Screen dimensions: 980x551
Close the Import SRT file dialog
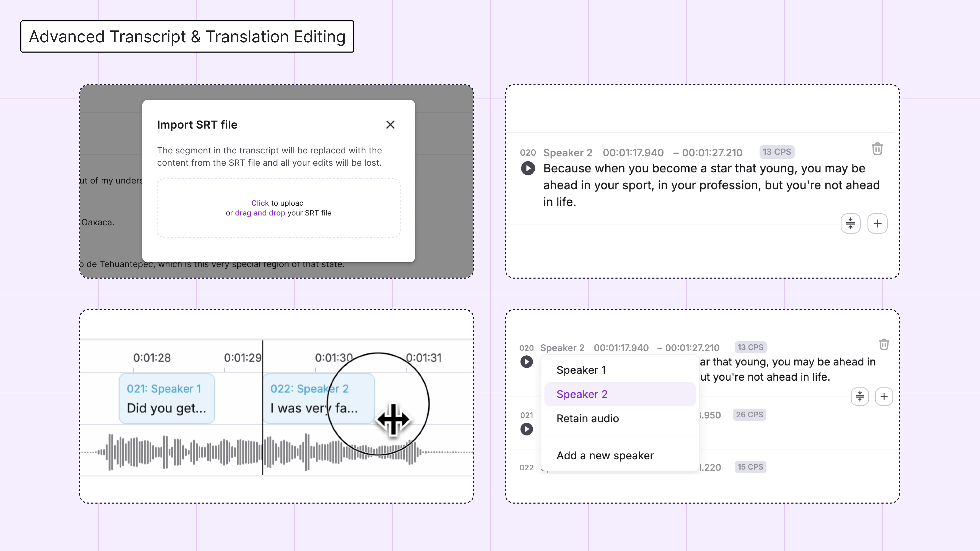(390, 125)
